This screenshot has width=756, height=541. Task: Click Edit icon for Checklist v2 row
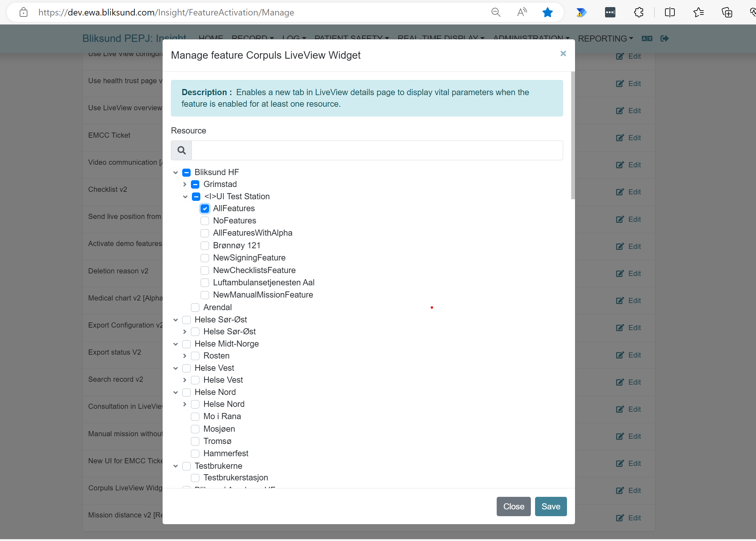point(619,192)
